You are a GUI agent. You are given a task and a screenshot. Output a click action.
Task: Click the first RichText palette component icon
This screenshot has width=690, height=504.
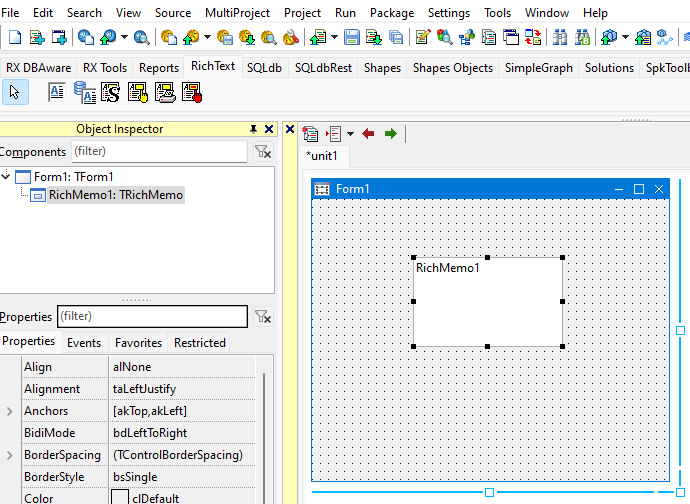(57, 93)
